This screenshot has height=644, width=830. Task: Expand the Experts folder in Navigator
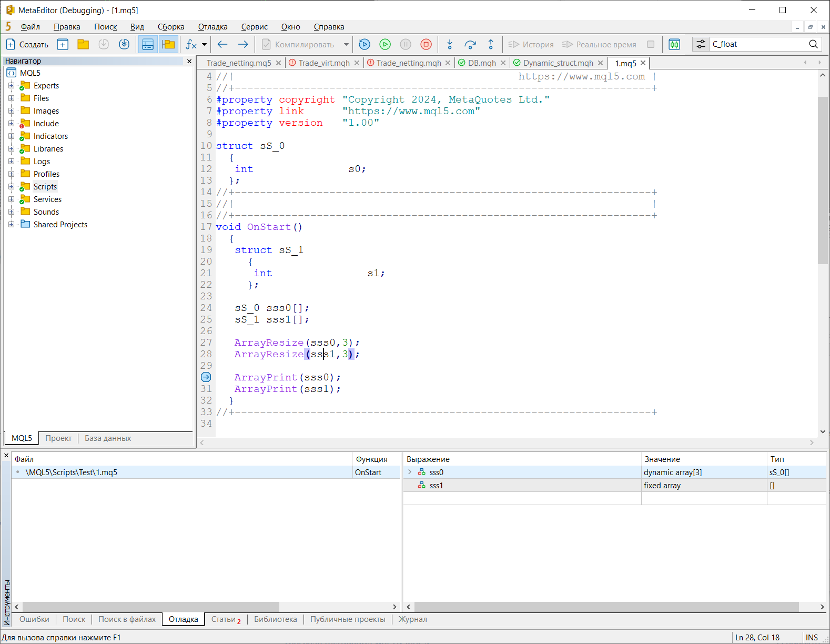click(x=11, y=86)
